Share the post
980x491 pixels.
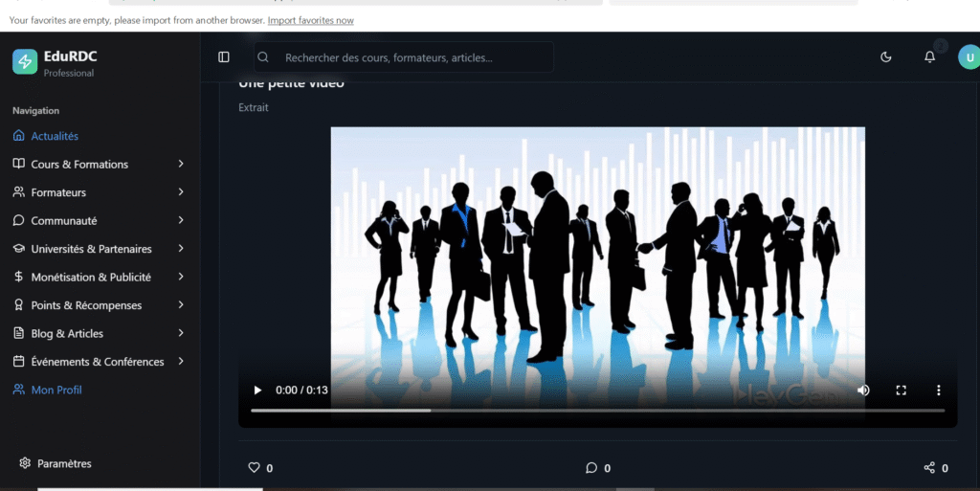pyautogui.click(x=929, y=468)
